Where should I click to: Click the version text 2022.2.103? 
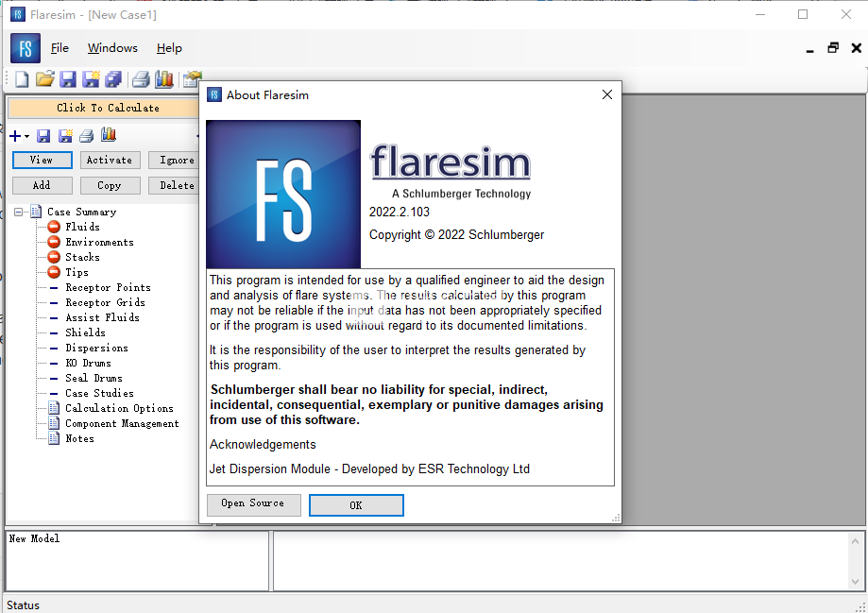(x=400, y=213)
